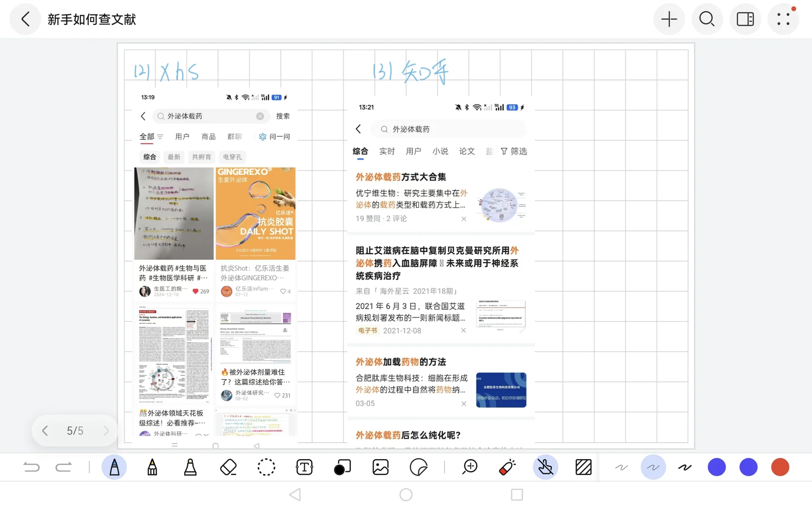Tap the Android back navigation triangle

pos(295,495)
